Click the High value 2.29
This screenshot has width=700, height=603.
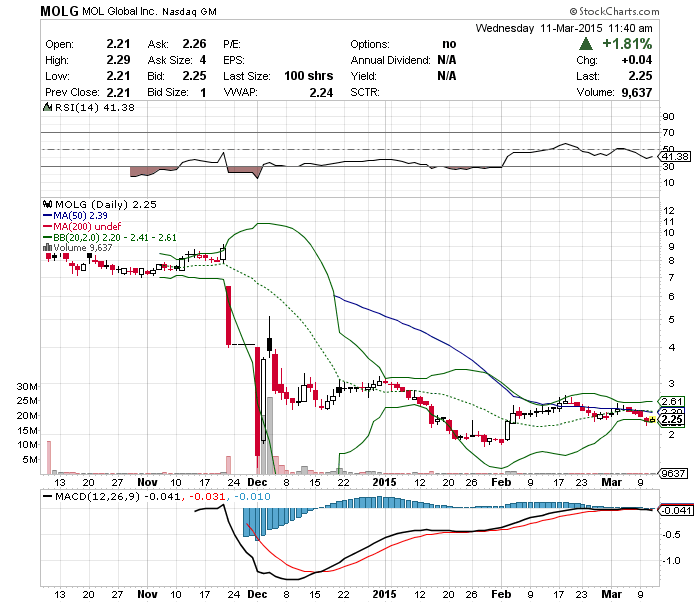tap(118, 60)
